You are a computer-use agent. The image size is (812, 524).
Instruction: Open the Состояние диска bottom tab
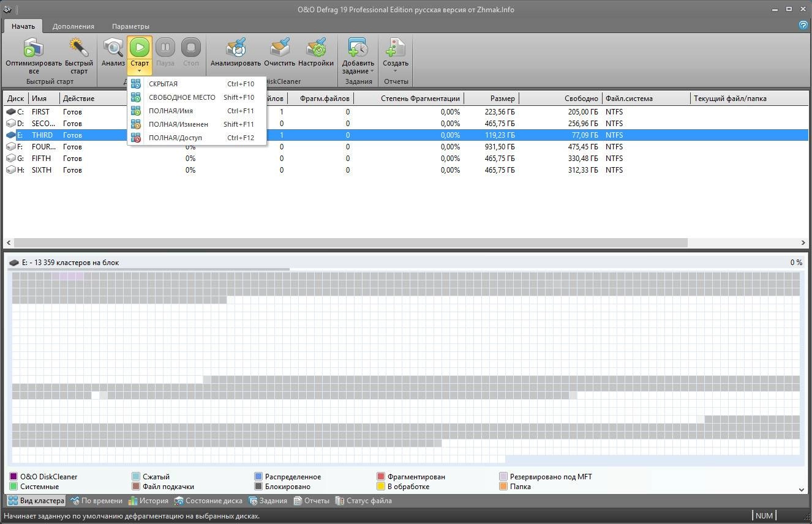point(208,501)
